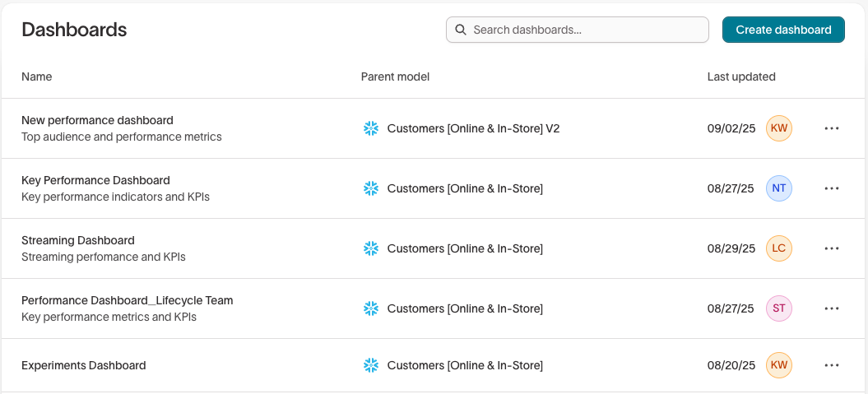Screen dimensions: 868x394
Task: Click the KW avatar on Experiments Dashboard row
Action: tap(778, 365)
